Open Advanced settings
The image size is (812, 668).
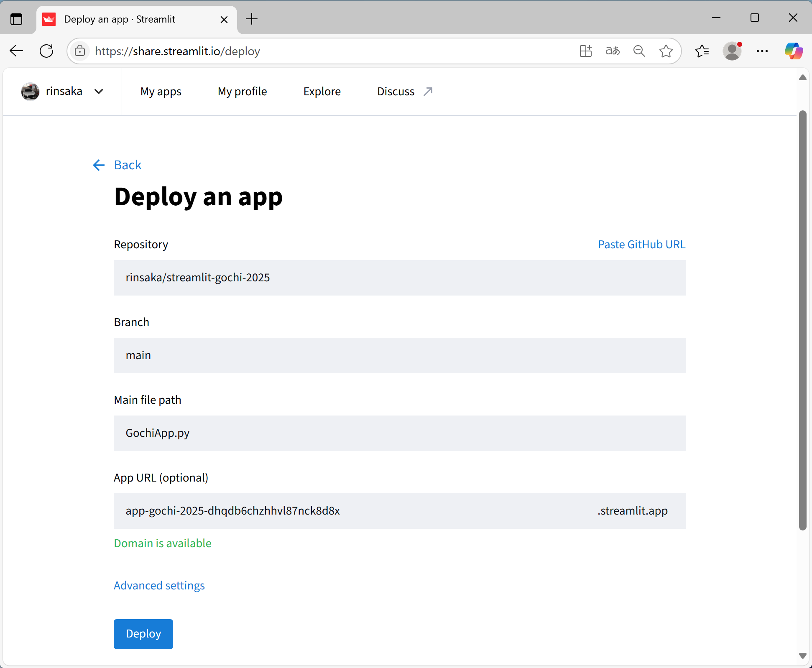[x=159, y=586]
